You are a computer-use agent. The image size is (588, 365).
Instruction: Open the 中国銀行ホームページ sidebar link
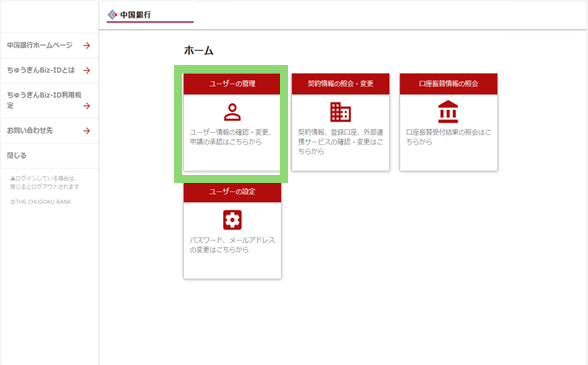(40, 45)
